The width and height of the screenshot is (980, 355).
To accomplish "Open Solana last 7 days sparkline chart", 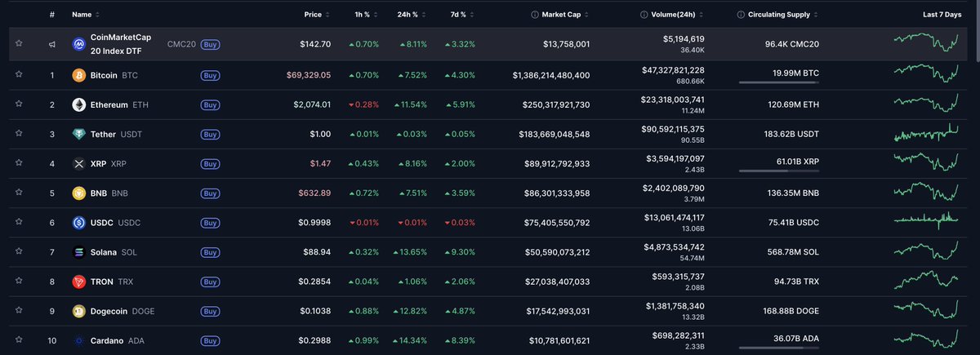I will pyautogui.click(x=927, y=251).
